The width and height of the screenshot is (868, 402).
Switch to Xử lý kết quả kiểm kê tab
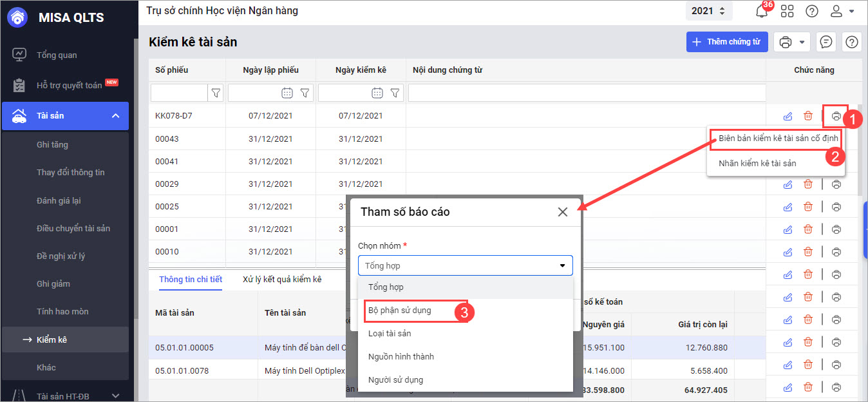(282, 280)
